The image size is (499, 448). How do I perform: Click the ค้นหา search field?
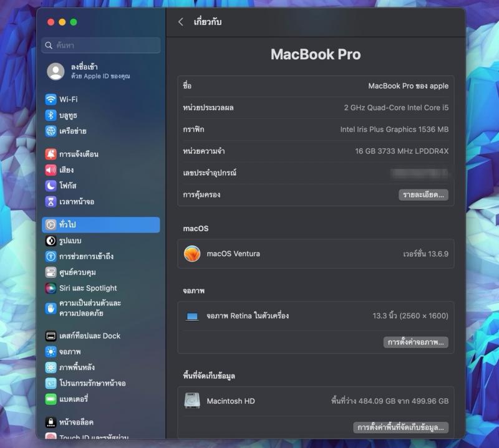tap(101, 45)
